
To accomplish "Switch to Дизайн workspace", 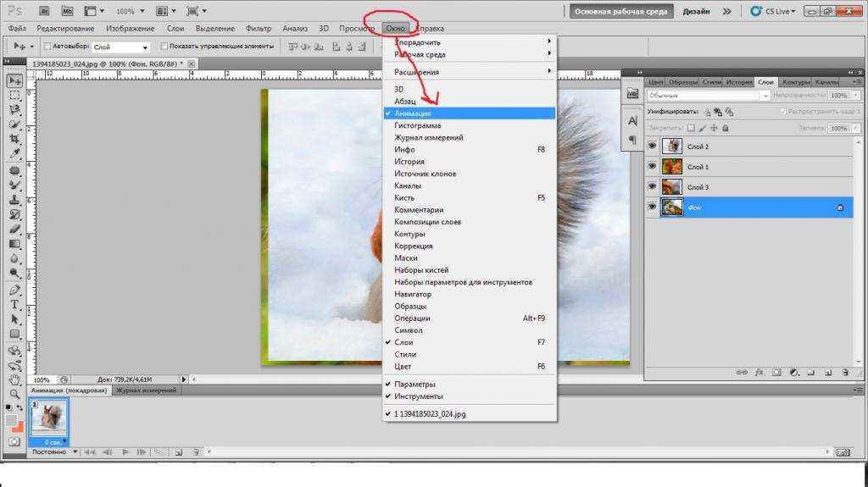I will [x=696, y=11].
